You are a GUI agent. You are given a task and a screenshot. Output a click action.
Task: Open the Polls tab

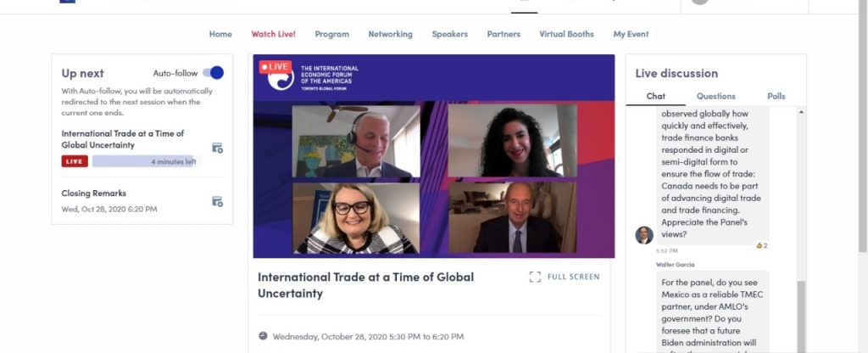[x=776, y=96]
